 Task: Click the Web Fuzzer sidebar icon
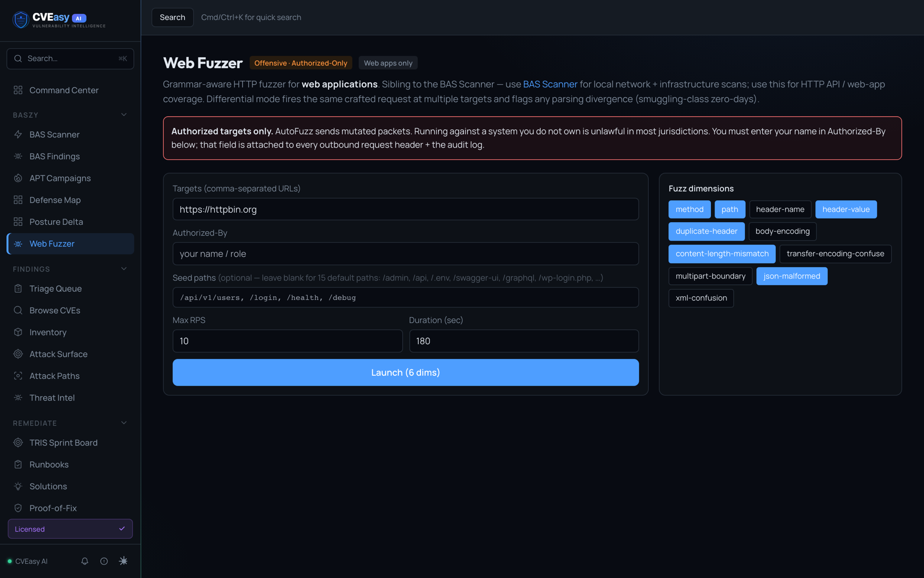18,244
